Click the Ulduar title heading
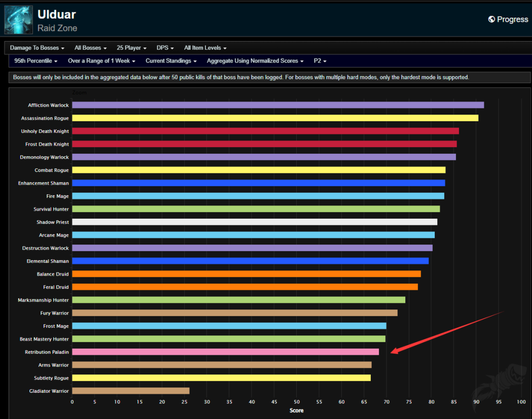Screen dimensions: 532x419 (57, 14)
